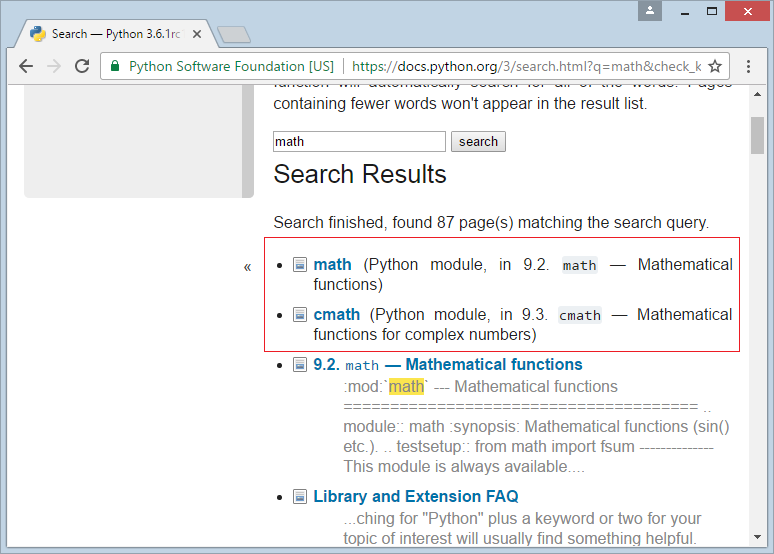Click the green padlock security icon
Viewport: 774px width, 554px height.
(115, 66)
